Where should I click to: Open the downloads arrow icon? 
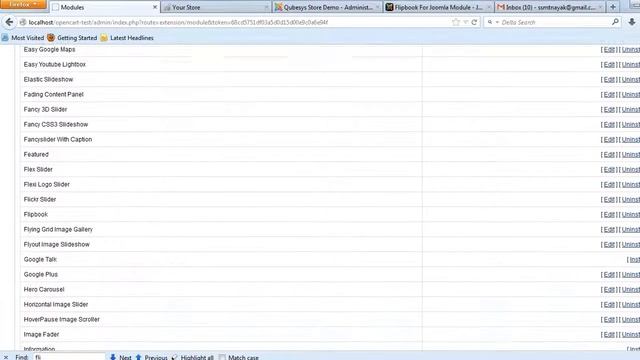631,22
